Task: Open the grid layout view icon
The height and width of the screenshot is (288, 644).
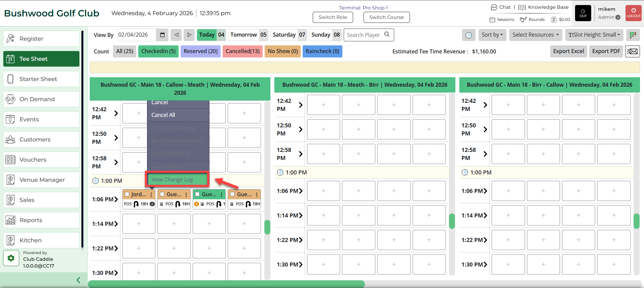Action: (633, 35)
